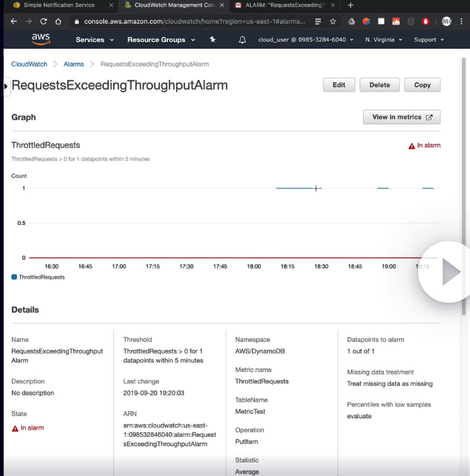The image size is (470, 476).
Task: Open the reader mode lines icon
Action: point(318,21)
